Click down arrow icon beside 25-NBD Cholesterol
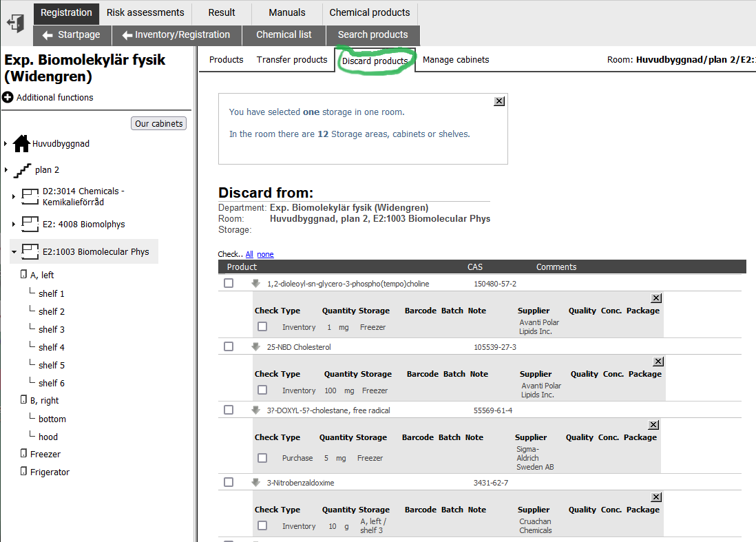Screen dimensions: 756x542 (x=255, y=346)
